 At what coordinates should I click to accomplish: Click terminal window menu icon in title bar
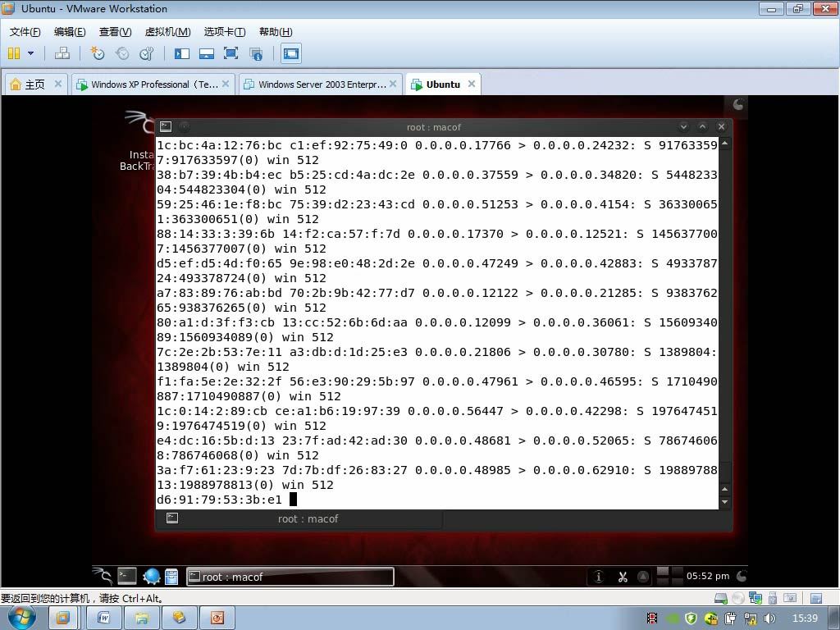pyautogui.click(x=166, y=126)
